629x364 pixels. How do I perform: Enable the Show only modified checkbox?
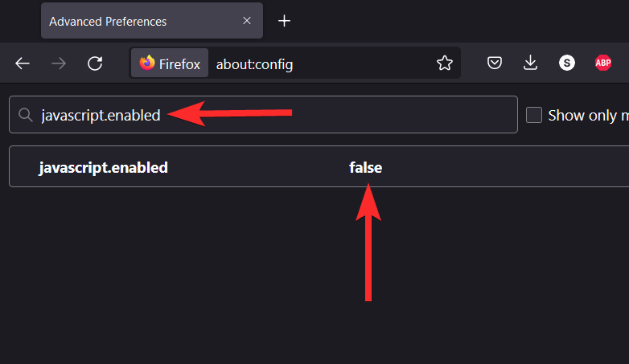534,115
